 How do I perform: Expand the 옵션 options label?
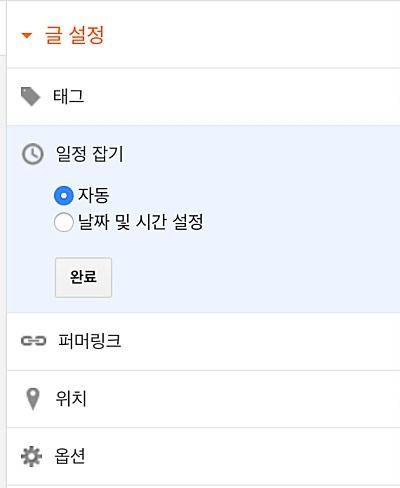click(x=70, y=456)
